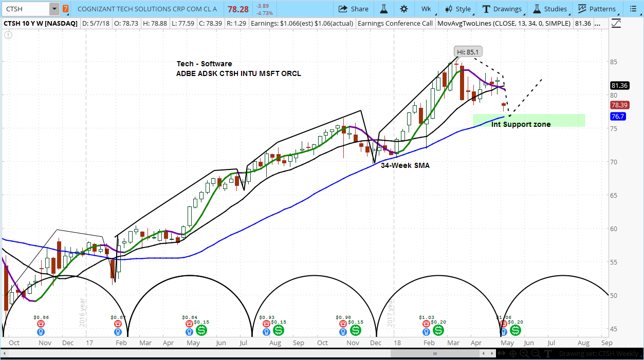Click the 34-Week SMA annotation text
644x360 pixels.
coord(405,166)
